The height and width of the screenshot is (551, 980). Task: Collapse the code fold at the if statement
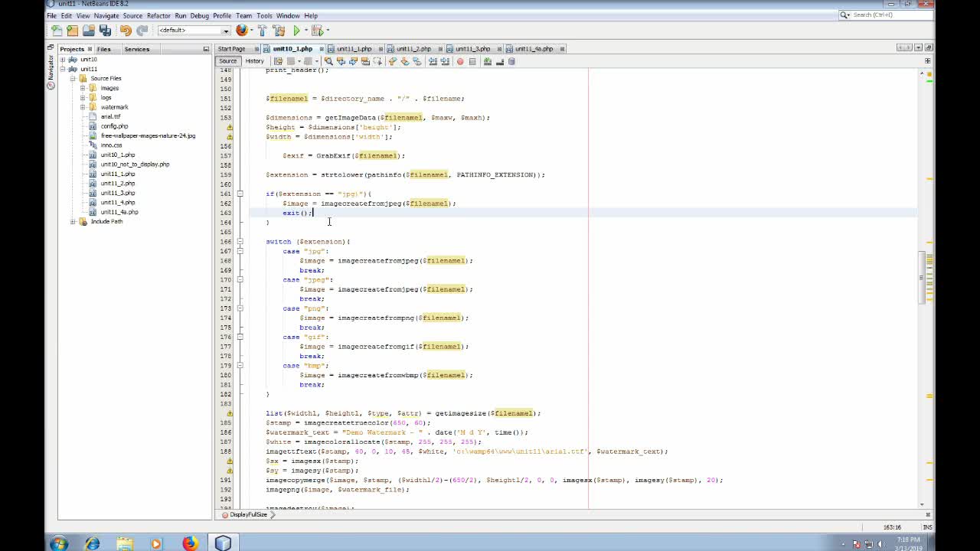[x=240, y=194]
